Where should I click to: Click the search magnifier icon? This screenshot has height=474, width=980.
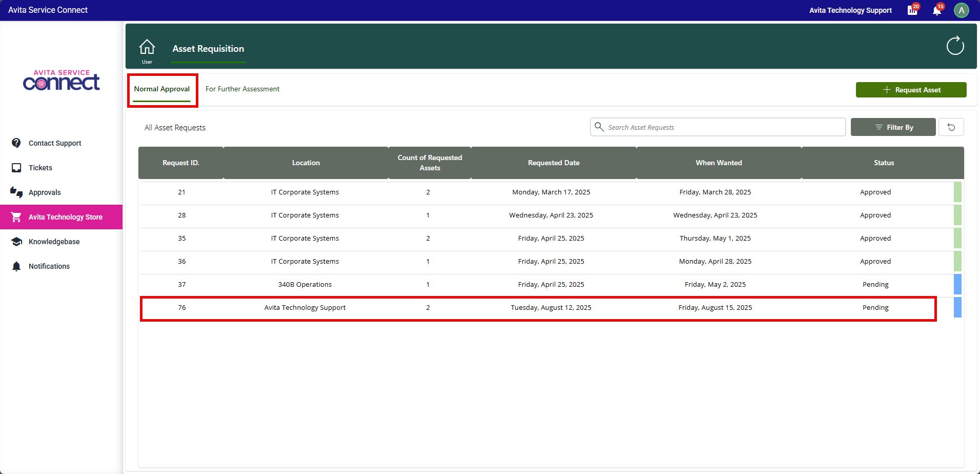point(599,127)
